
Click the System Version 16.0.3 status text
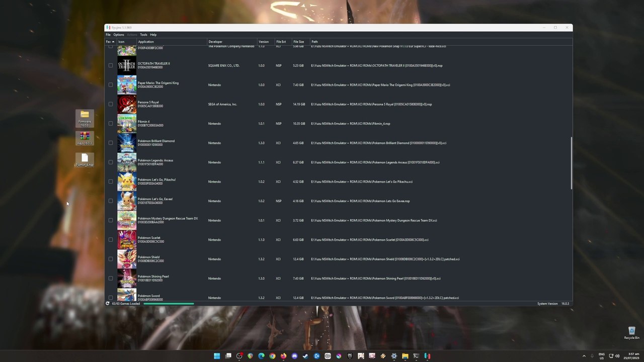[553, 304]
